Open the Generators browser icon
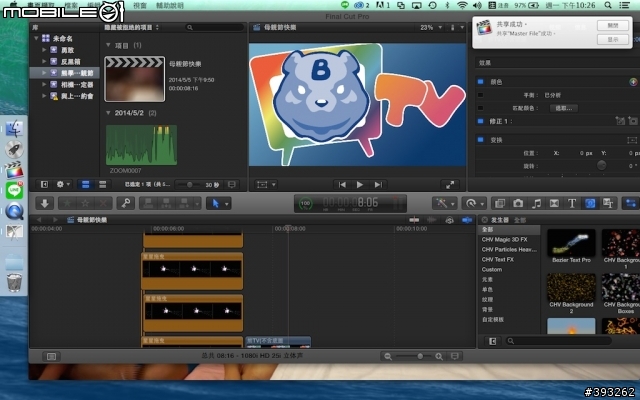640x400 pixels. click(590, 203)
